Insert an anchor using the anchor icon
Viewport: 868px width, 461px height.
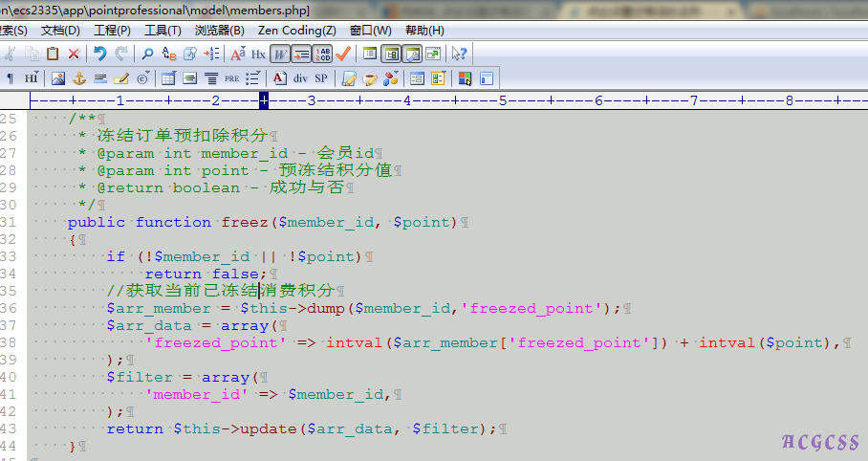click(79, 78)
